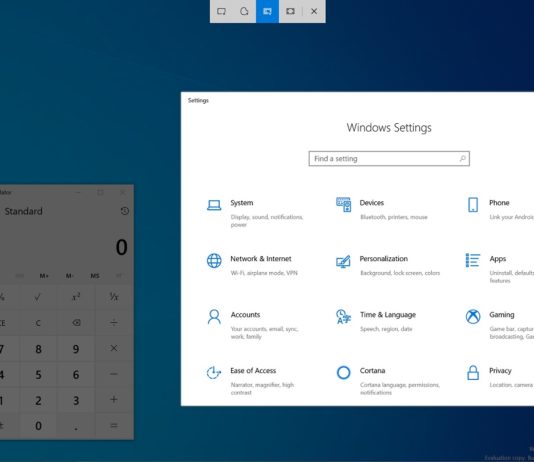The height and width of the screenshot is (462, 534).
Task: Click the Calculator display showing 0
Action: click(x=121, y=247)
